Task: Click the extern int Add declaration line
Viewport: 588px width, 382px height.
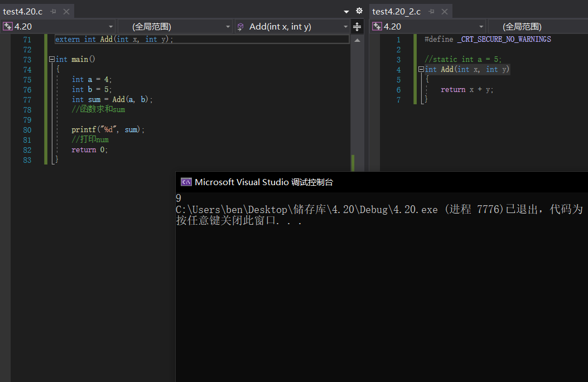Action: 114,40
